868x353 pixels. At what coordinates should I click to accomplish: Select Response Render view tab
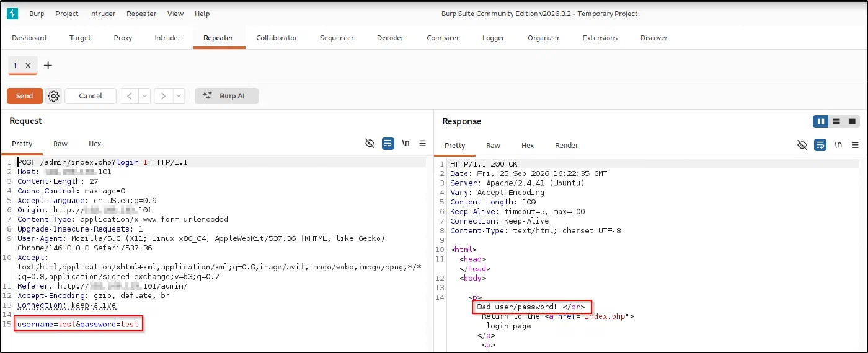[x=566, y=146]
